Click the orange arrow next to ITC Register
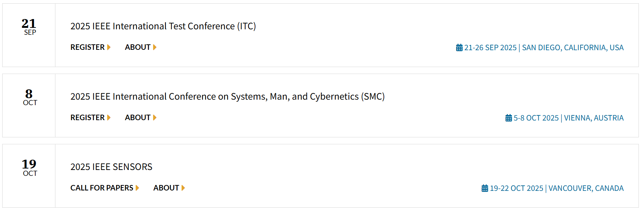The height and width of the screenshot is (211, 644). click(x=109, y=47)
